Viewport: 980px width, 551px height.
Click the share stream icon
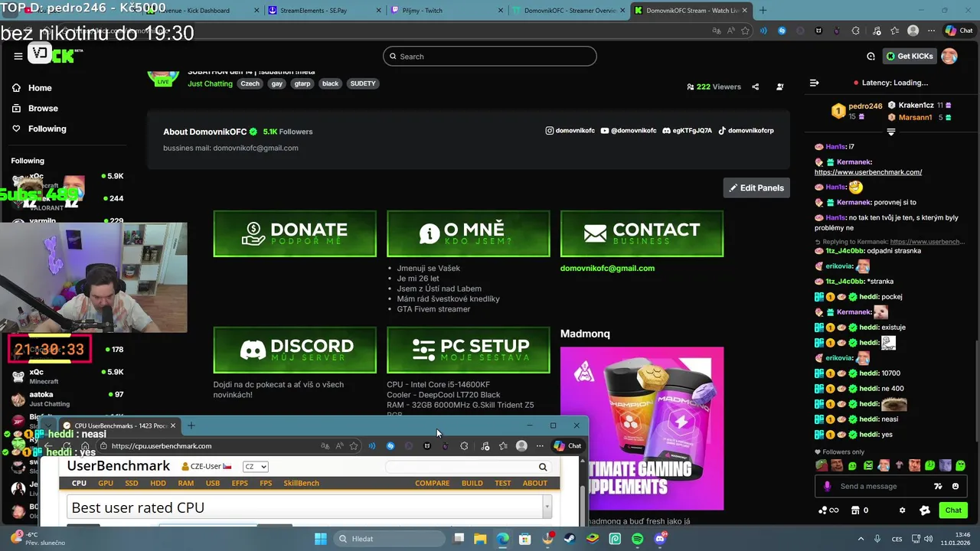click(x=755, y=86)
